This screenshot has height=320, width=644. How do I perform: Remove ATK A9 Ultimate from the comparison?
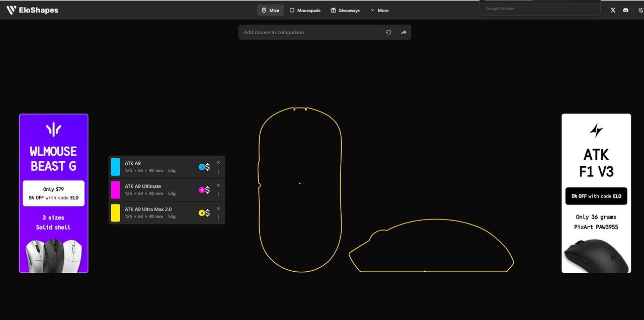click(x=218, y=185)
